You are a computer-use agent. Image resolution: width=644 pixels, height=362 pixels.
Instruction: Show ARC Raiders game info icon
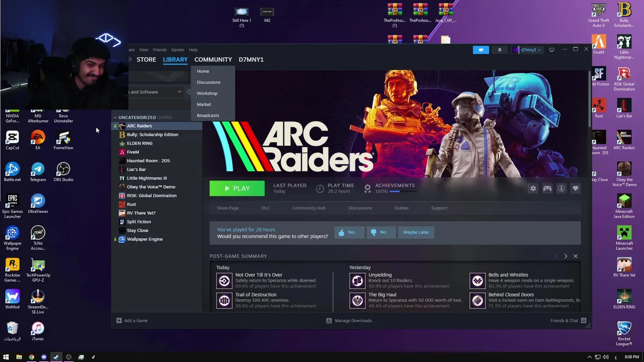coord(561,189)
